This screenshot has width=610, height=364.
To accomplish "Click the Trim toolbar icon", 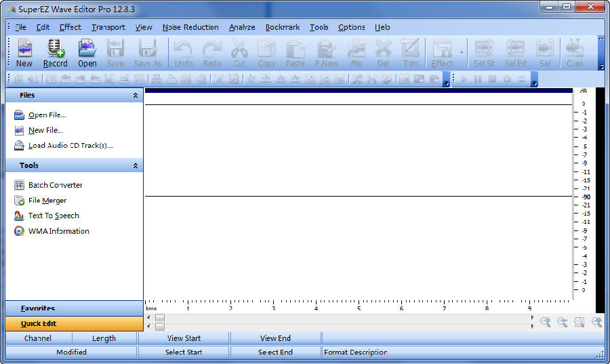I will pyautogui.click(x=411, y=54).
